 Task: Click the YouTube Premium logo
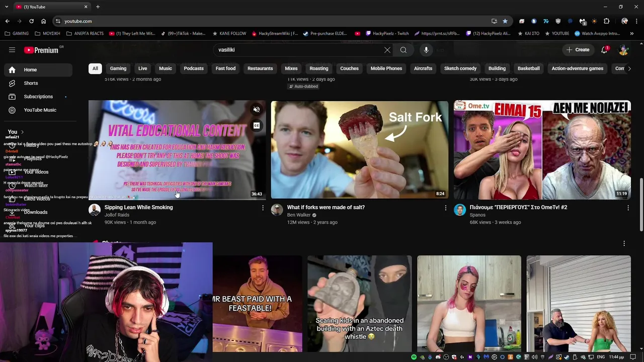point(41,50)
